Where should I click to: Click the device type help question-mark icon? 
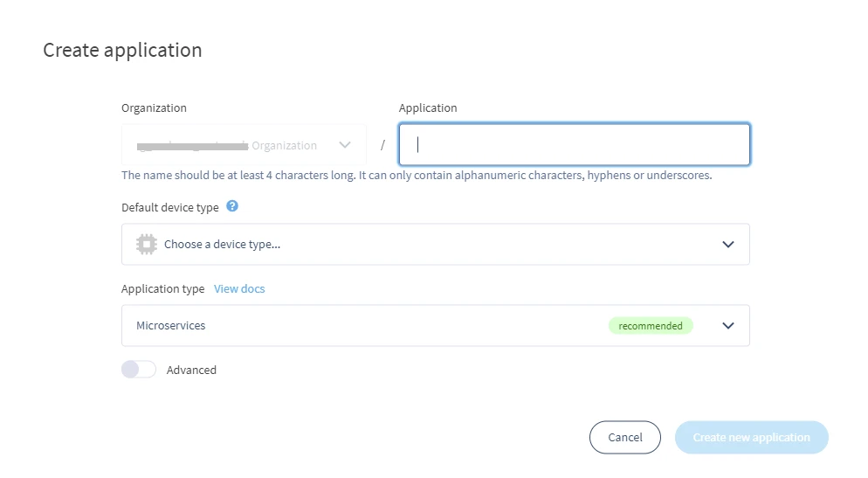[x=232, y=206]
